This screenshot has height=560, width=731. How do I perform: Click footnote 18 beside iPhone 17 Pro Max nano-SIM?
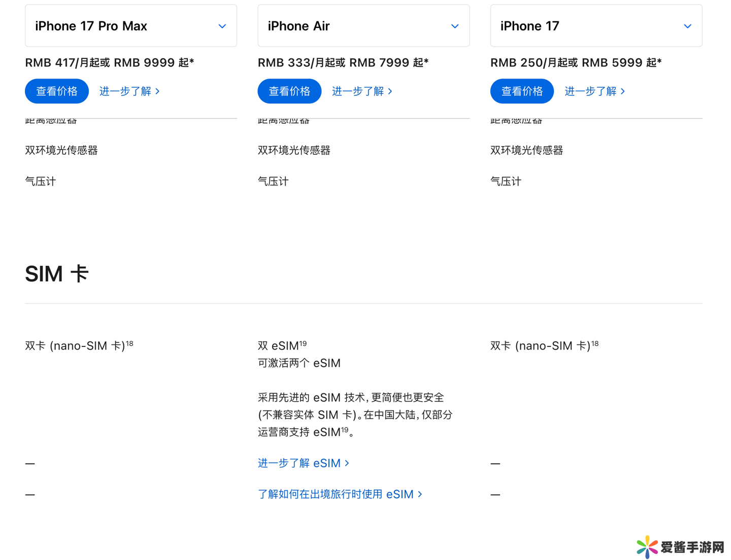coord(129,343)
